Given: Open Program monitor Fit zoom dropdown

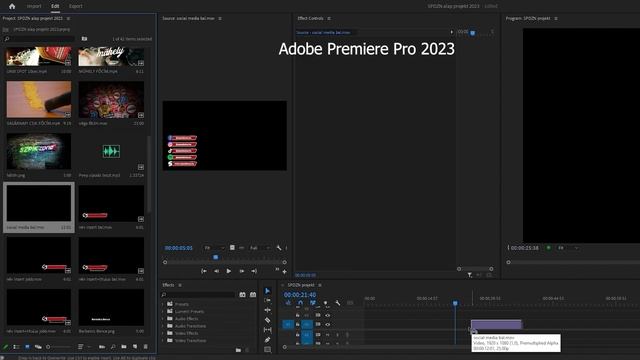Looking at the screenshot, I should (568, 248).
